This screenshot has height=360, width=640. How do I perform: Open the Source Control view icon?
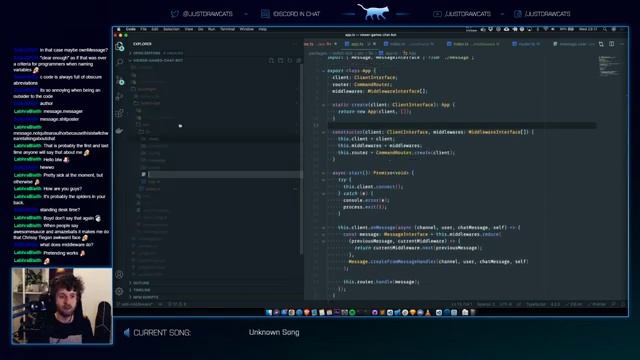click(120, 80)
